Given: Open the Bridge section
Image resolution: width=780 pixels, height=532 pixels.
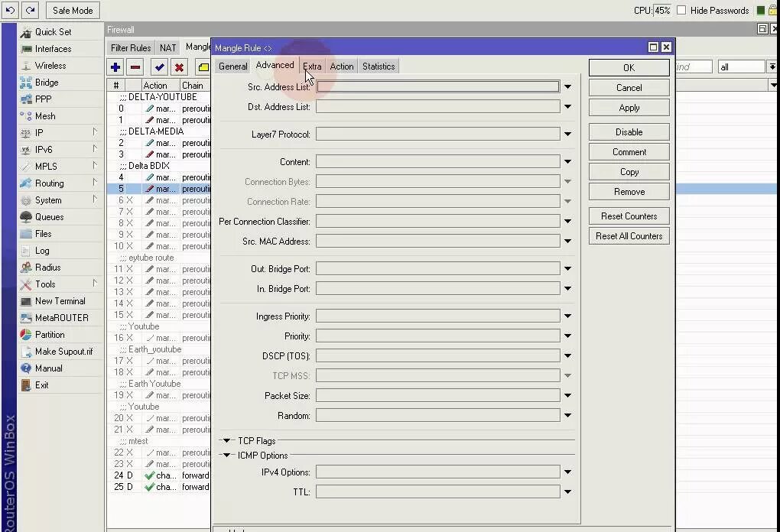Looking at the screenshot, I should pos(47,83).
